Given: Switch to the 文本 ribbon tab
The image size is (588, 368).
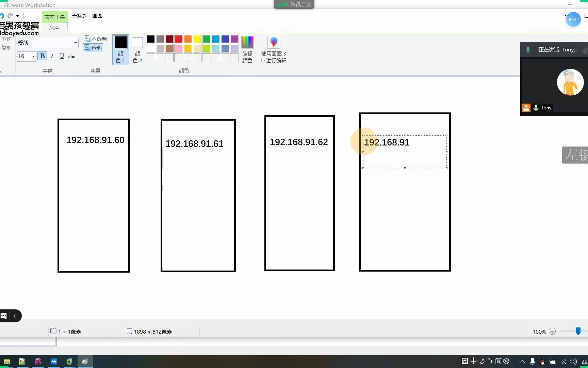Looking at the screenshot, I should [54, 27].
